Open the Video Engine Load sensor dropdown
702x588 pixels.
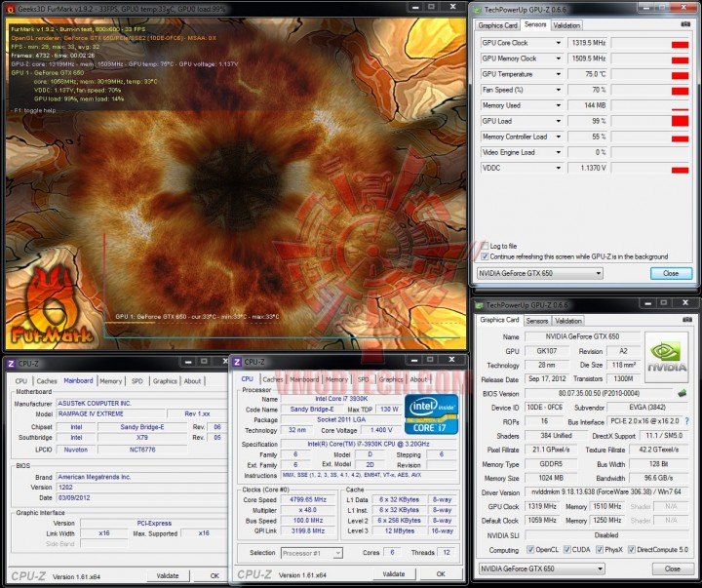(559, 153)
